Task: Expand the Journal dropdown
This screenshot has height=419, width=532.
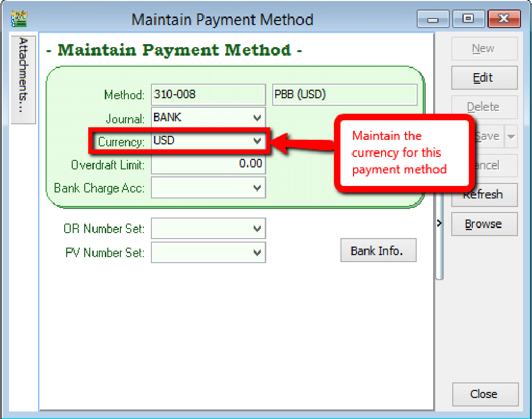Action: pos(257,118)
